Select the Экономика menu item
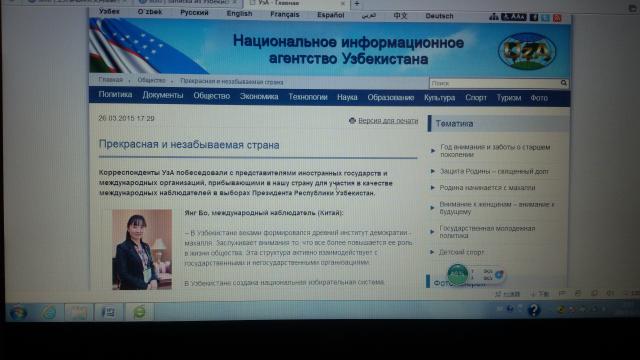640x360 pixels. pos(259,97)
